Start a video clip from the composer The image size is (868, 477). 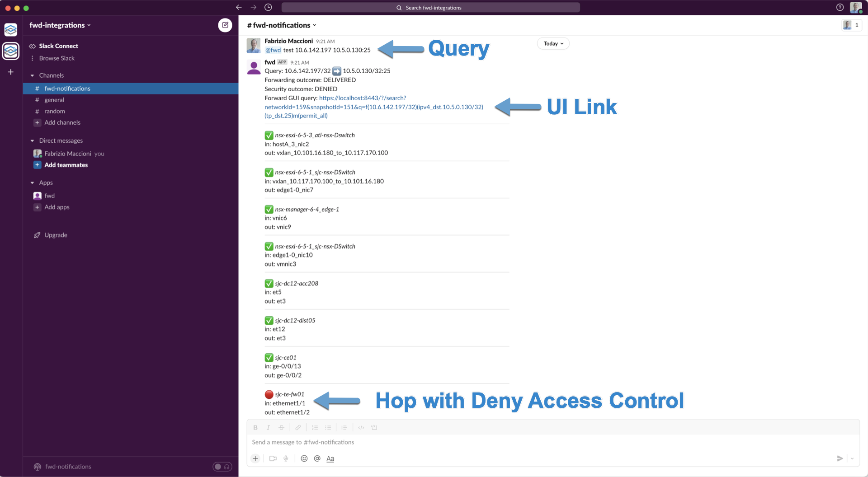(273, 458)
